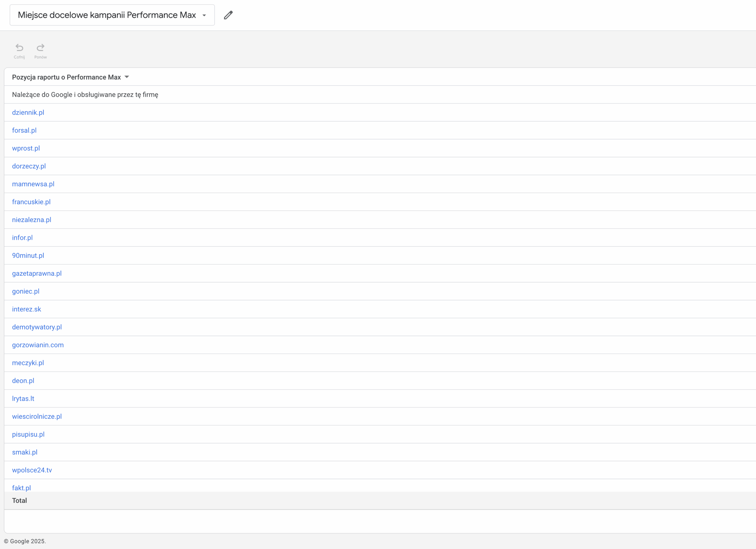Open the dorzeczy.pl link
The width and height of the screenshot is (756, 549).
(29, 166)
